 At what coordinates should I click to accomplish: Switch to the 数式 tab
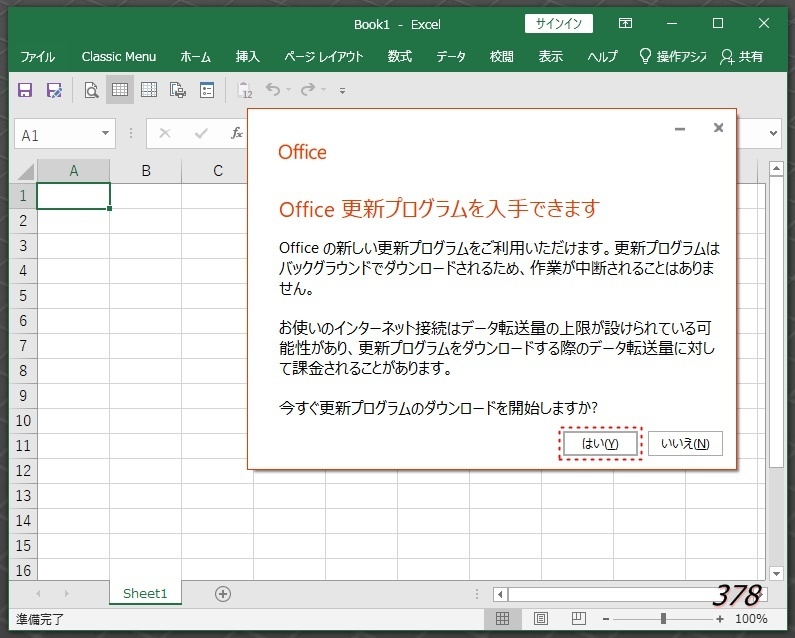tap(400, 56)
